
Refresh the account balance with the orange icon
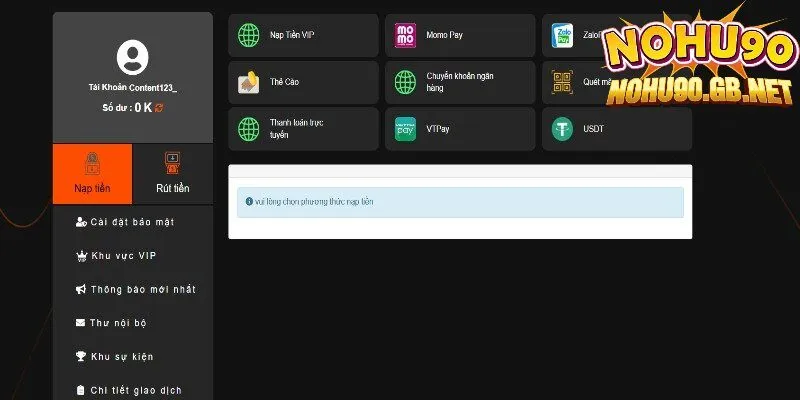point(159,107)
